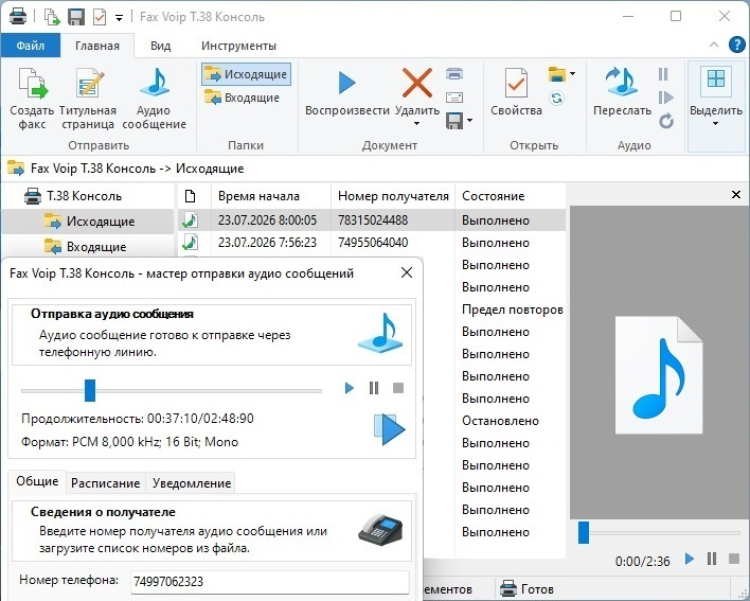Click the large blue send arrow icon in the wizard
This screenshot has height=601, width=750.
pyautogui.click(x=389, y=430)
